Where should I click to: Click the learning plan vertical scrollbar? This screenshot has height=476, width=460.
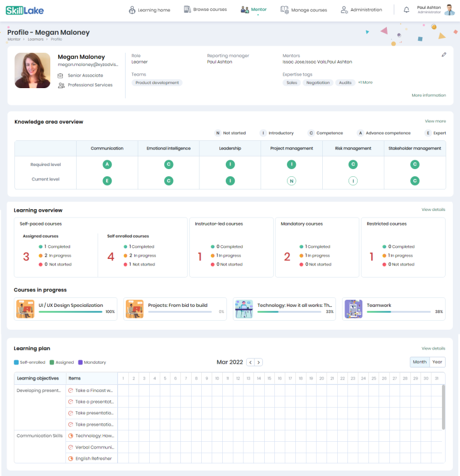click(443, 407)
